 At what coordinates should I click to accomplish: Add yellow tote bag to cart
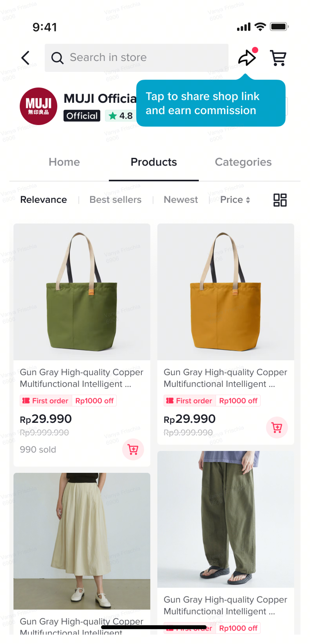[x=277, y=427]
